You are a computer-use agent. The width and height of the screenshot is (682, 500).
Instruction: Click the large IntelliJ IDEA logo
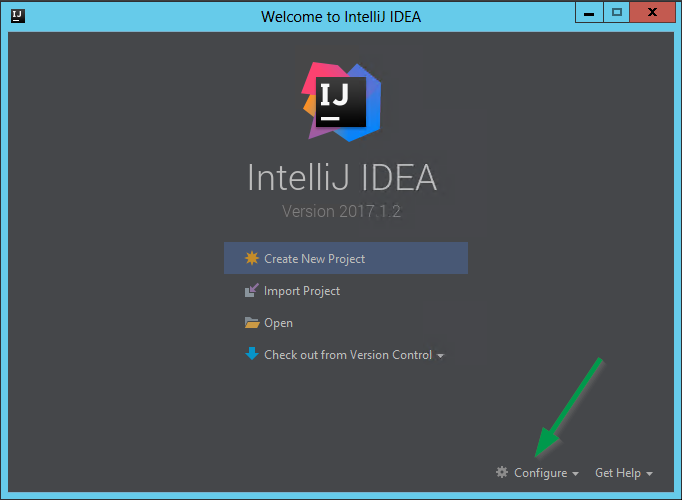[x=341, y=101]
